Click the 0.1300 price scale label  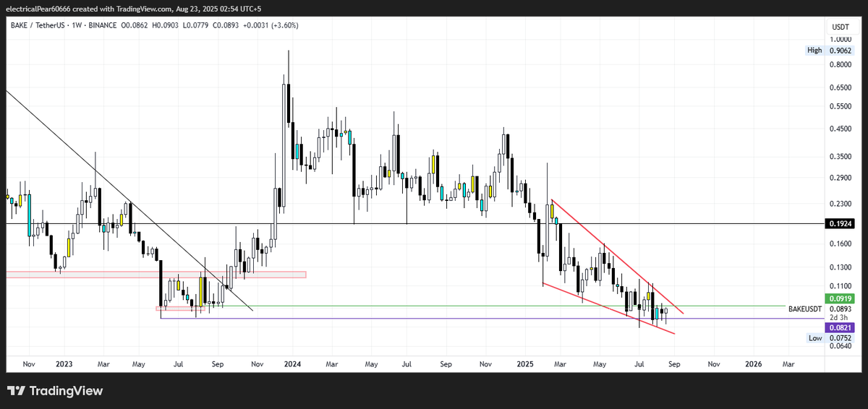tap(841, 268)
